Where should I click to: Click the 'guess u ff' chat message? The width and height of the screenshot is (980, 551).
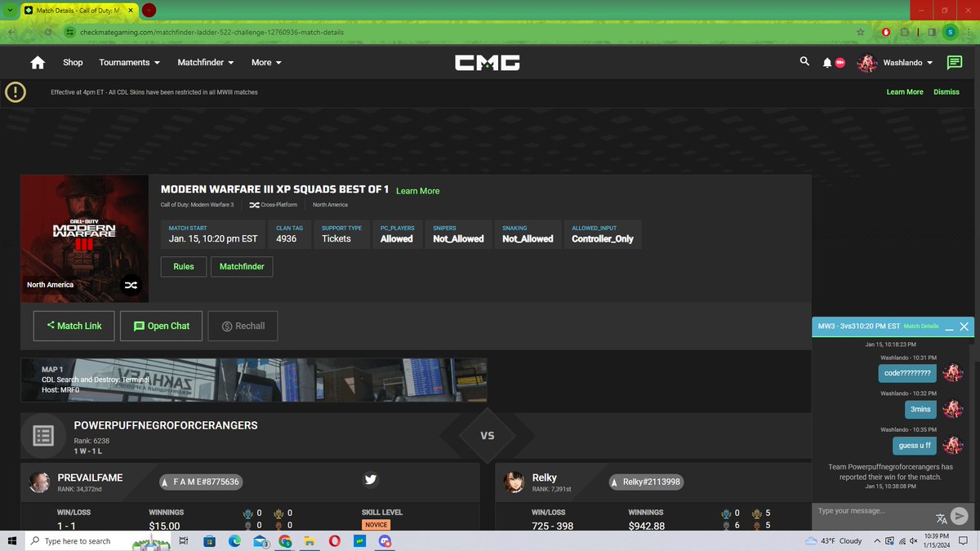915,446
